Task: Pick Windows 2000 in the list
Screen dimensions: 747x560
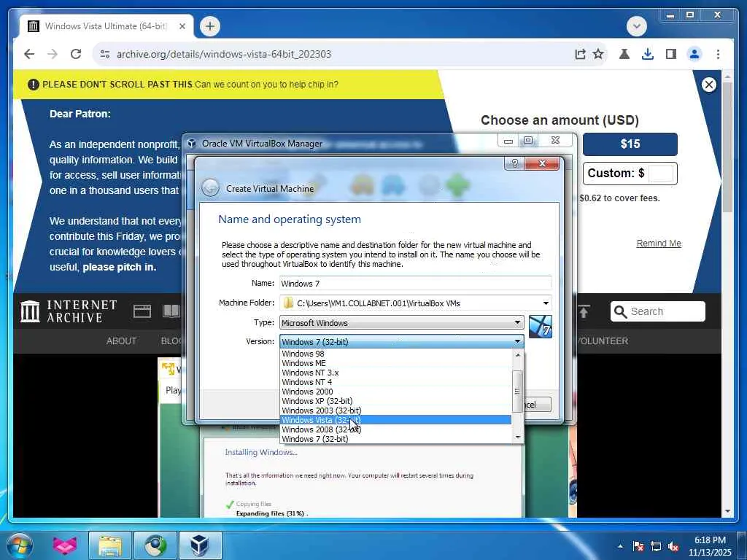Action: tap(395, 392)
